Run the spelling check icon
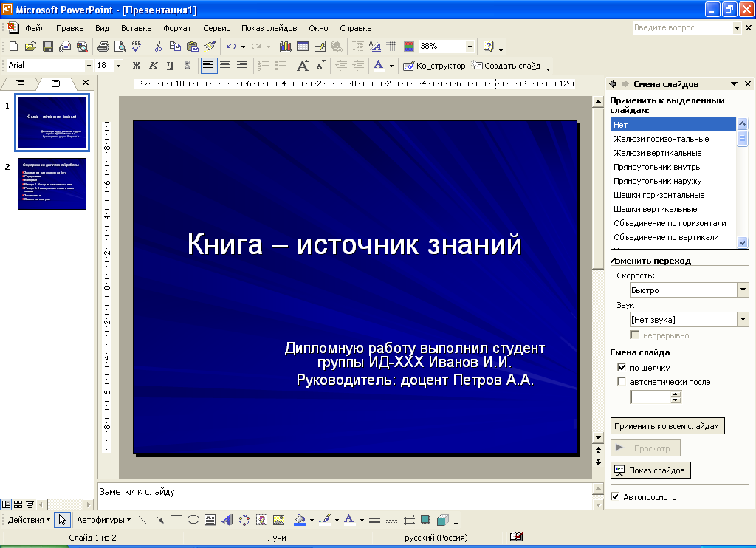Screen dimensions: 756x548 coord(137,47)
